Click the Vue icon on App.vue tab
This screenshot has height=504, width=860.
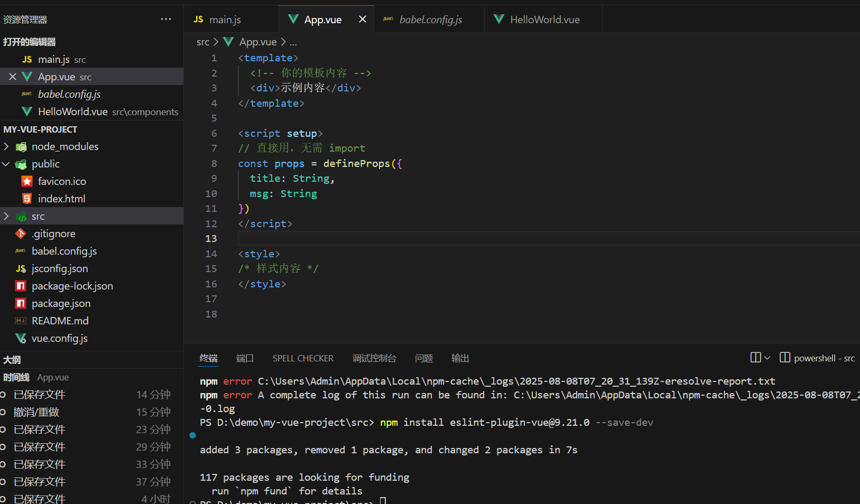pyautogui.click(x=293, y=19)
